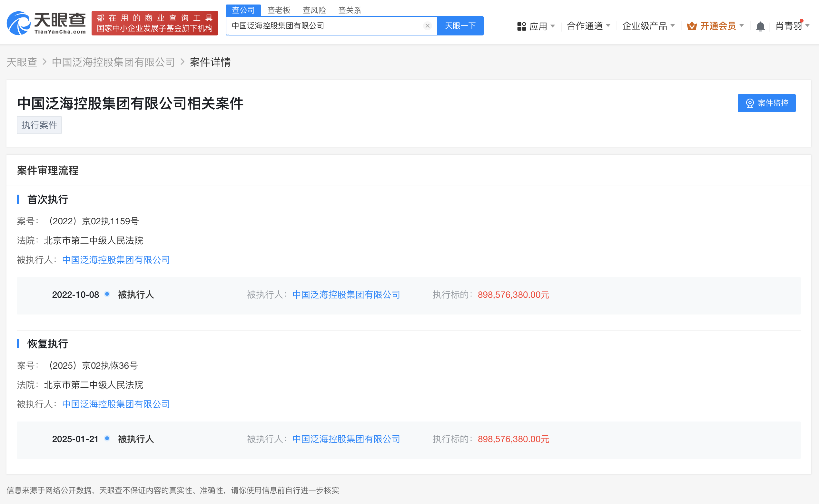This screenshot has width=819, height=504.
Task: Click the 案件监控 monitor button
Action: pos(766,103)
